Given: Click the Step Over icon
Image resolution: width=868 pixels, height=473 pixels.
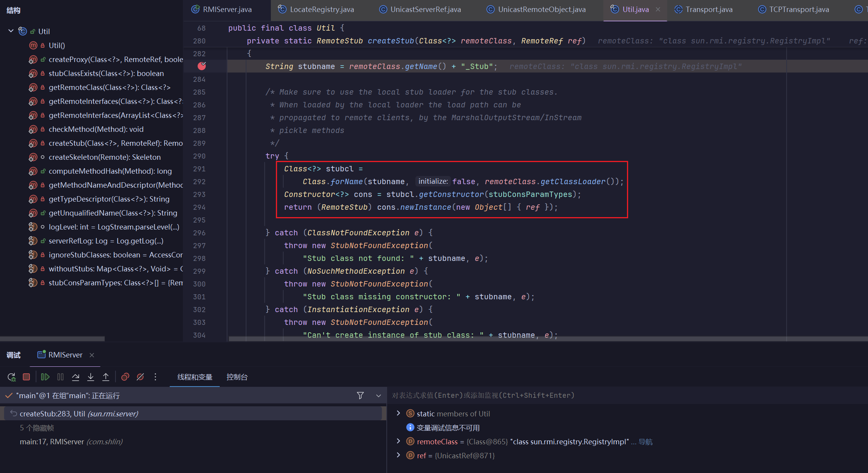Looking at the screenshot, I should coord(76,377).
